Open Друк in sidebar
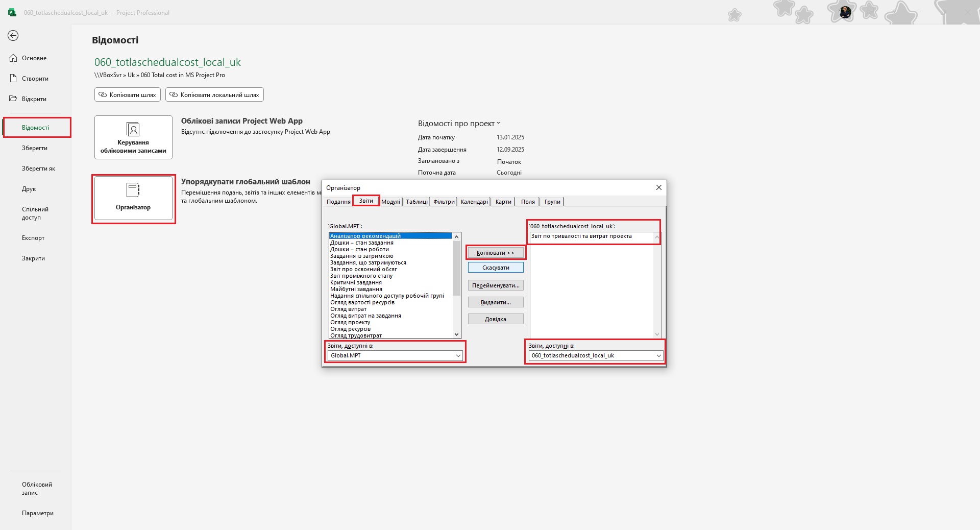This screenshot has height=530, width=980. (x=29, y=189)
